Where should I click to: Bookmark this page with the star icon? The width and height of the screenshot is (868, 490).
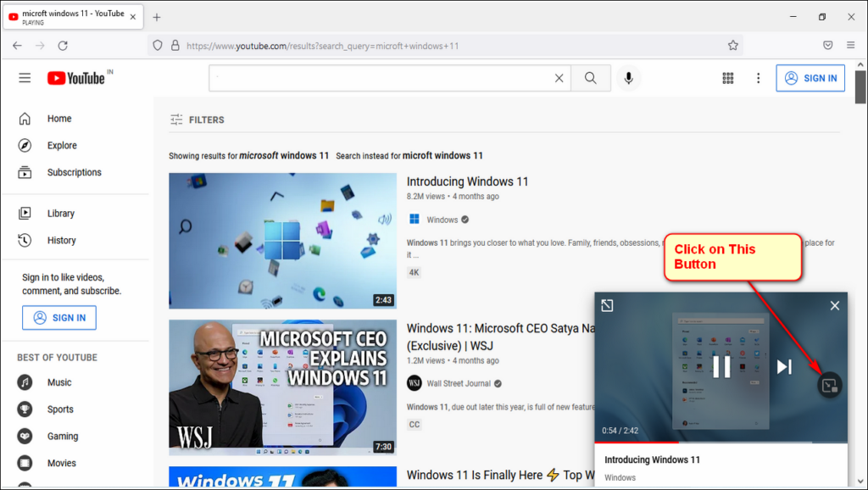[733, 46]
